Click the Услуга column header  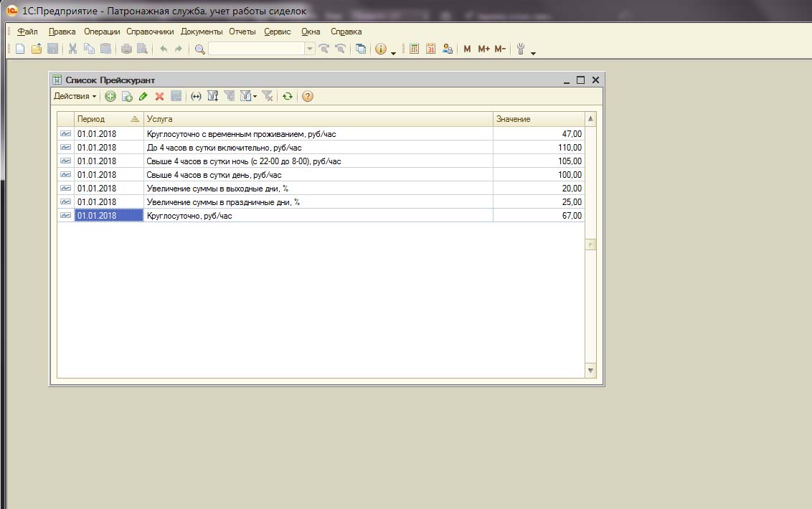click(x=318, y=119)
